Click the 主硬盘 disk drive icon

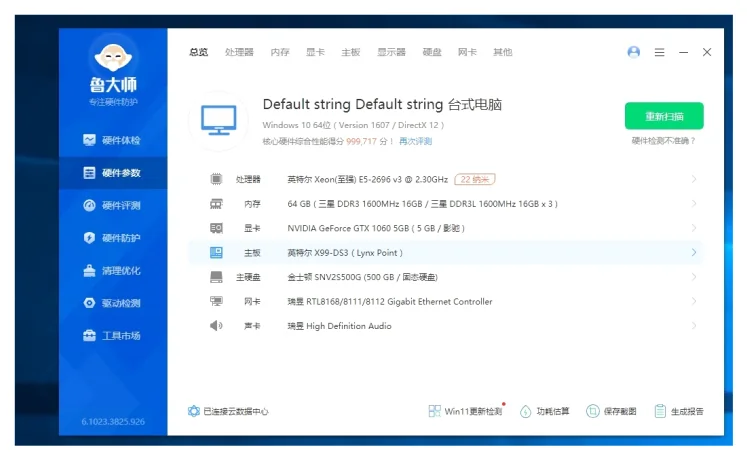(x=216, y=277)
